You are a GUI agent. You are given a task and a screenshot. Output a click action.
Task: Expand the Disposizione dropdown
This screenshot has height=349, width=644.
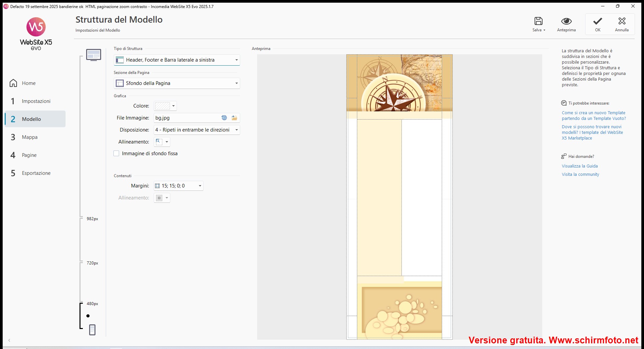(x=197, y=130)
